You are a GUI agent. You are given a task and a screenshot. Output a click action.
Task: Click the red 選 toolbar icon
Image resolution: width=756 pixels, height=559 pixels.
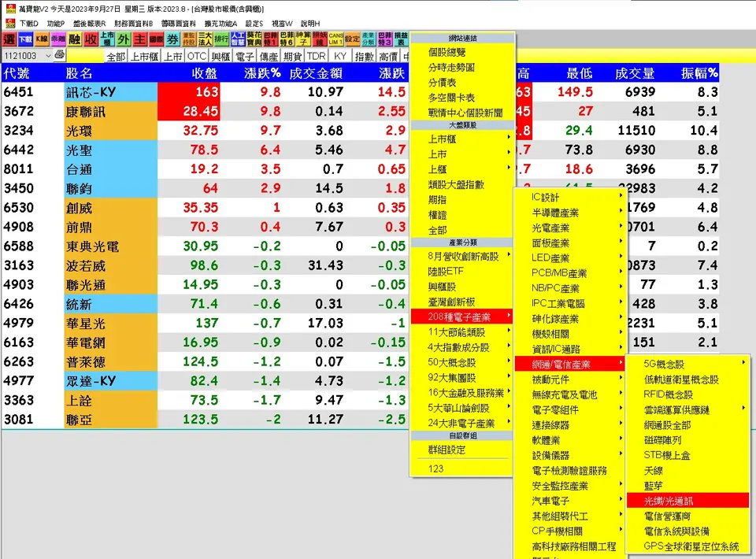(x=9, y=39)
